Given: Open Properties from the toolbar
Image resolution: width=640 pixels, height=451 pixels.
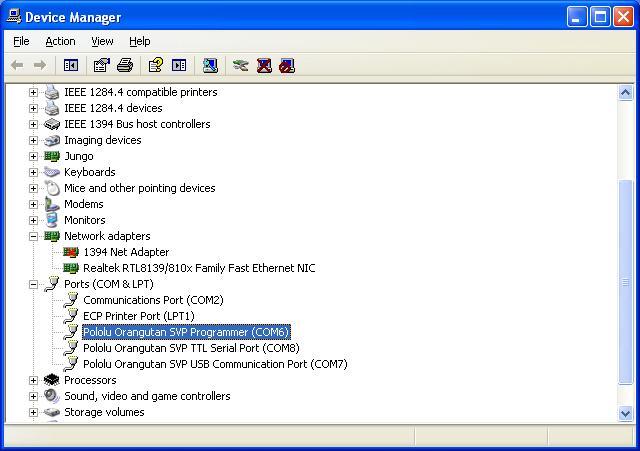Looking at the screenshot, I should pos(101,65).
